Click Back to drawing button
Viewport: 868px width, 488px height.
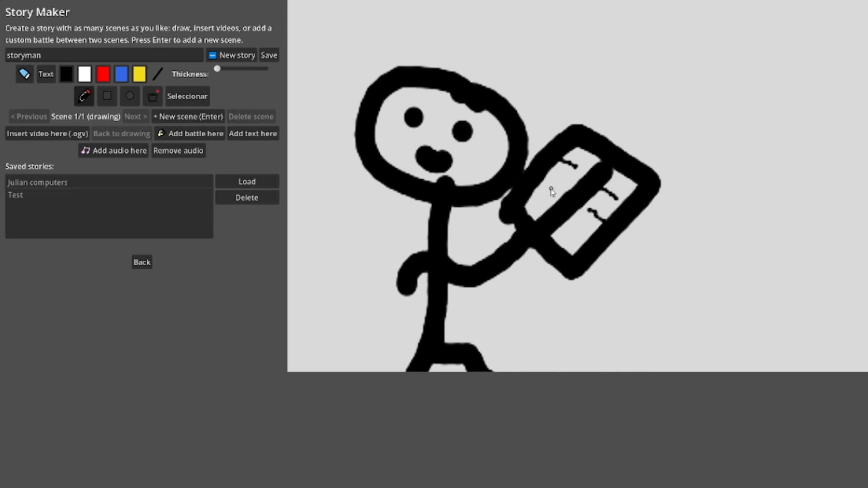pos(122,134)
